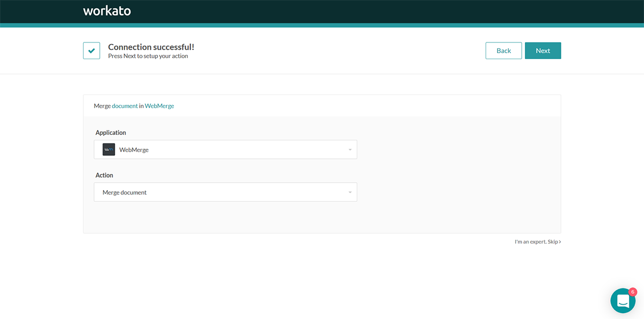Open the Application dropdown showing WebMerge

225,150
